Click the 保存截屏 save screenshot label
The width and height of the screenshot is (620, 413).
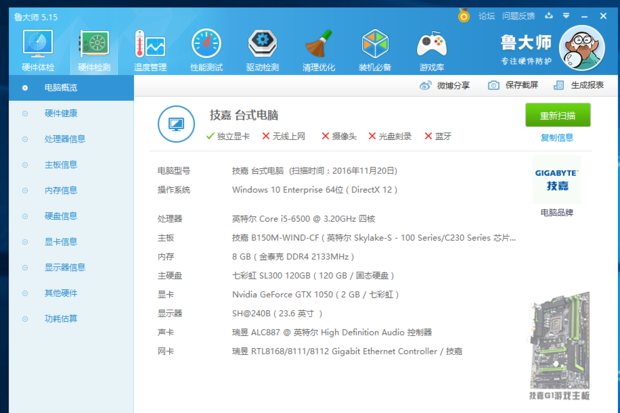[522, 85]
